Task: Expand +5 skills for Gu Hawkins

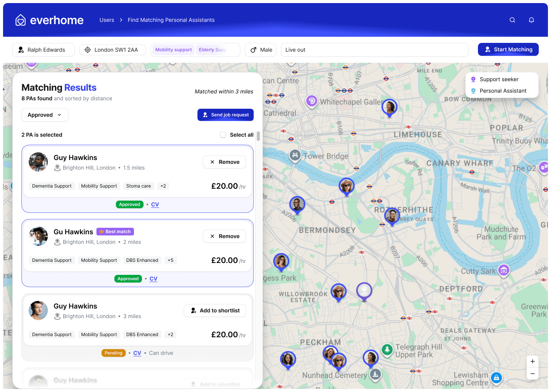Action: 171,260
